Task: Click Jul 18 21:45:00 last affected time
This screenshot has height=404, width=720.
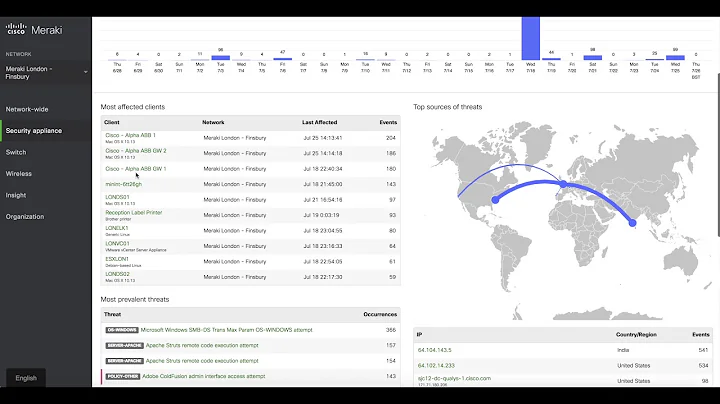Action: tap(322, 184)
